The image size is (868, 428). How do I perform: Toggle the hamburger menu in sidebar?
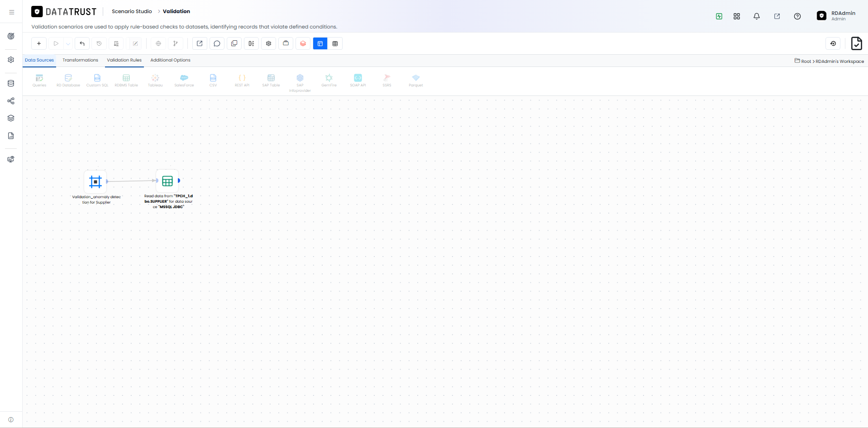11,12
